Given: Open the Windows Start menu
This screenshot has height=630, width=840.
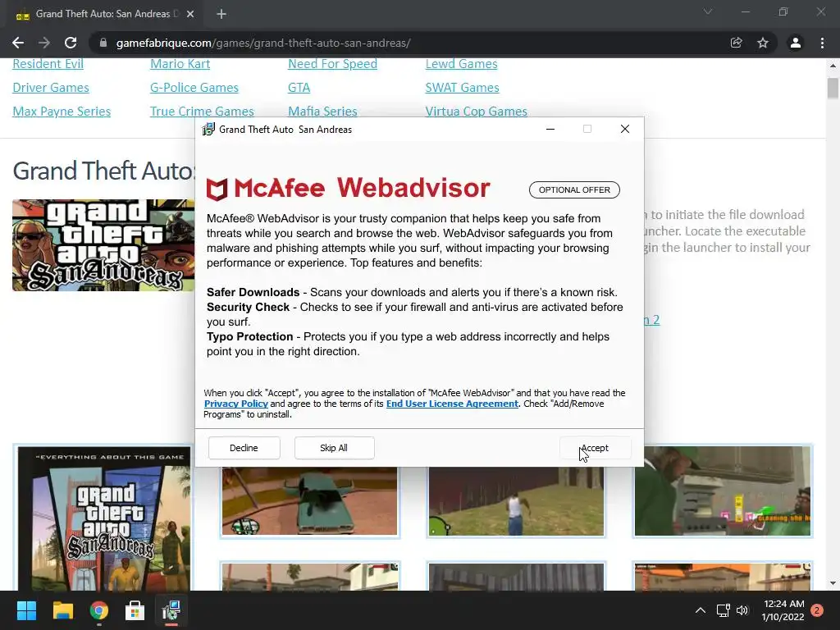Looking at the screenshot, I should pos(26,610).
